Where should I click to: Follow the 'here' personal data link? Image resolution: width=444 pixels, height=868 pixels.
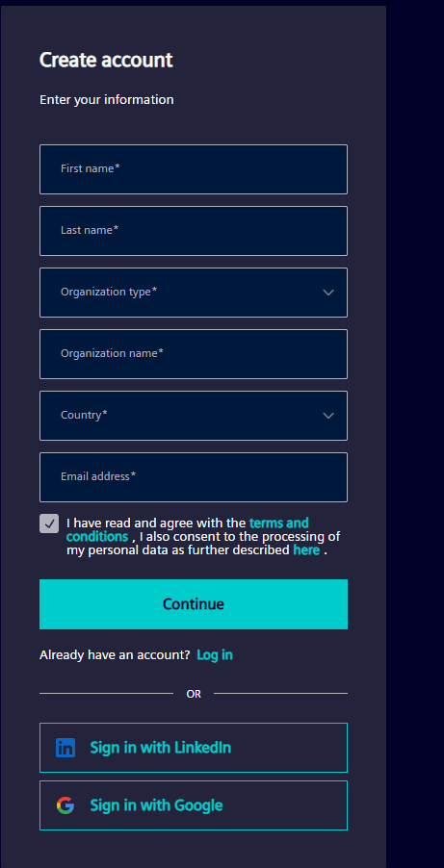pyautogui.click(x=306, y=550)
